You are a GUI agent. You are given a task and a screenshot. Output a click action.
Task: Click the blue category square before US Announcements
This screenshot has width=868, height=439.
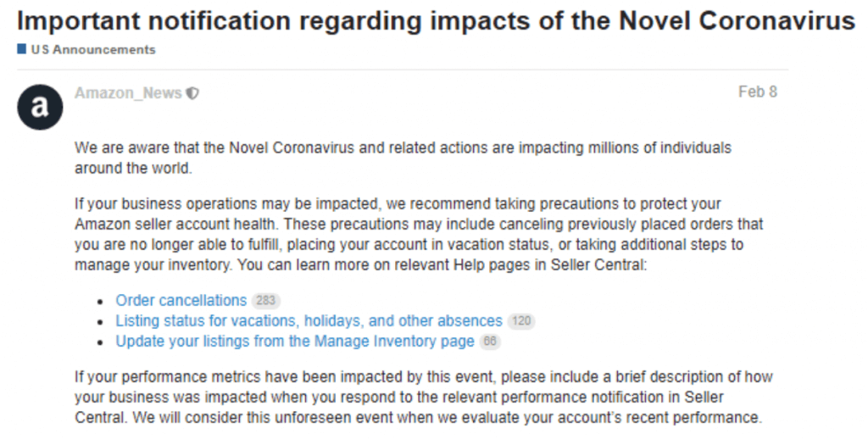click(x=21, y=48)
